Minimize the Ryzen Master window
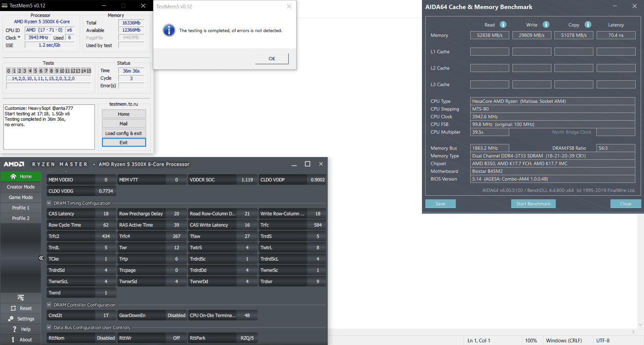The width and height of the screenshot is (644, 345). [x=294, y=164]
